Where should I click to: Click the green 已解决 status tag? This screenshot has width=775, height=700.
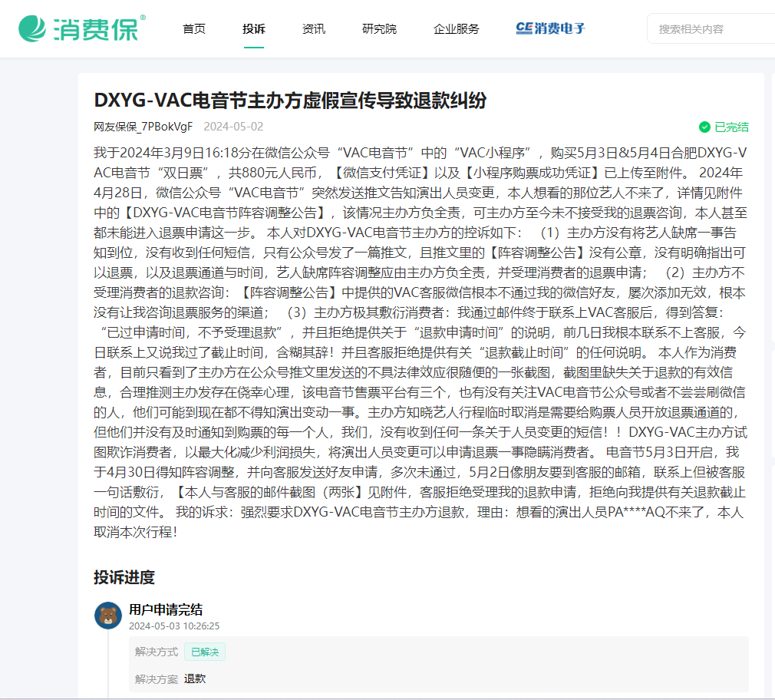(203, 652)
